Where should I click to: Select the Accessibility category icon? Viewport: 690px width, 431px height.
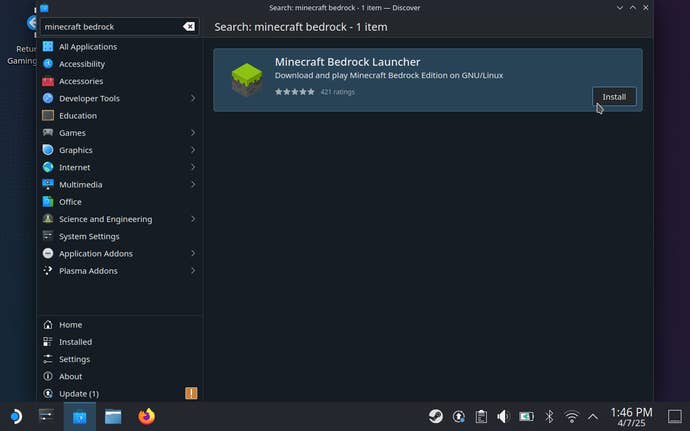pos(48,64)
